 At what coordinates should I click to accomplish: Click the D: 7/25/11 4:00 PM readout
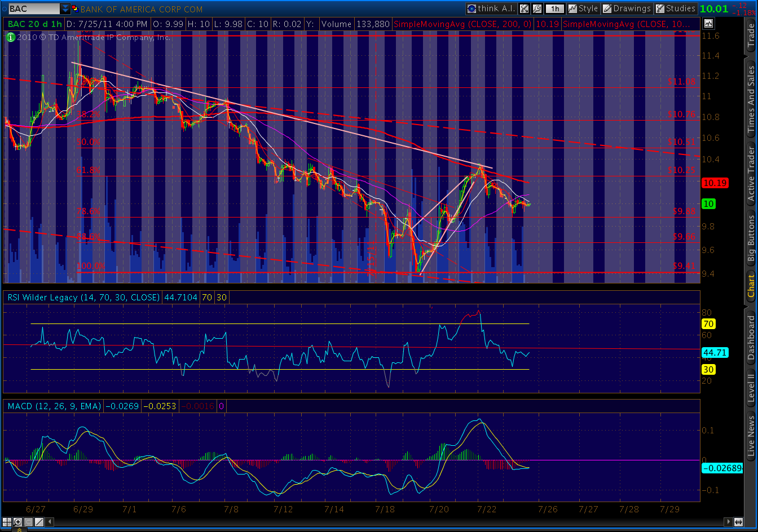point(107,24)
